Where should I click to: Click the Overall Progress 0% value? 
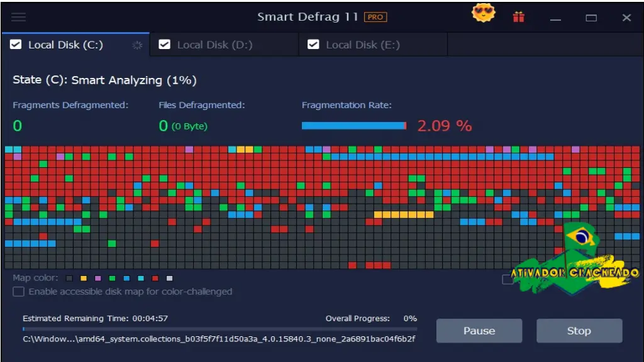click(410, 318)
